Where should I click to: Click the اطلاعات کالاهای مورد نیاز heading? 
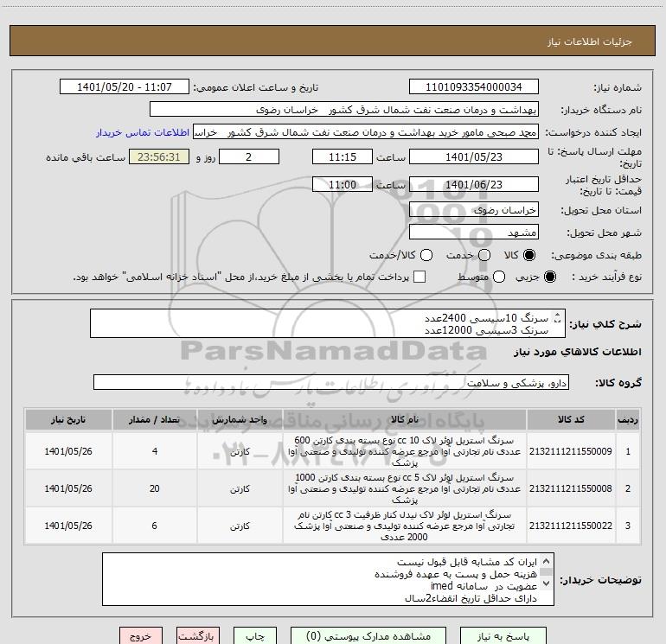pos(578,352)
